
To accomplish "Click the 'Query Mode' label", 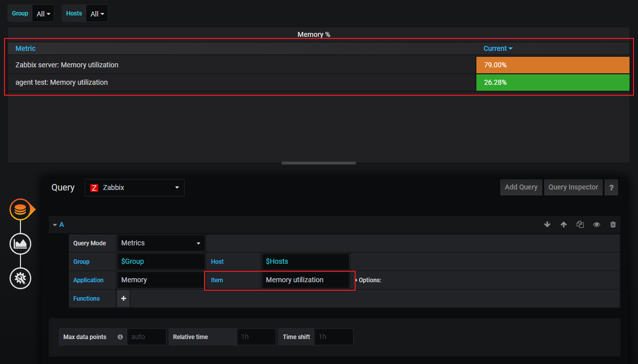I will (x=90, y=243).
